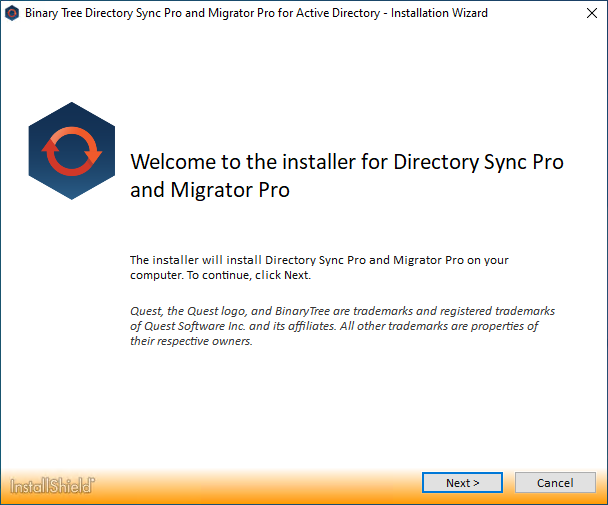Click the text 'The installer will install Directory Sync Pro'
The height and width of the screenshot is (505, 608).
248,260
